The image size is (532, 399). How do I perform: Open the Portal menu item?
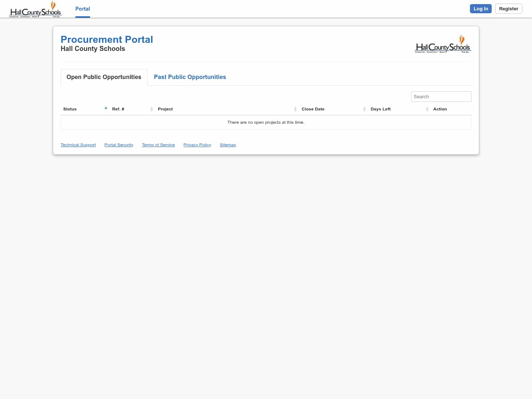click(x=82, y=9)
